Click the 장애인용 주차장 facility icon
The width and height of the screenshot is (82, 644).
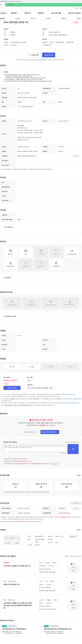tap(12, 303)
